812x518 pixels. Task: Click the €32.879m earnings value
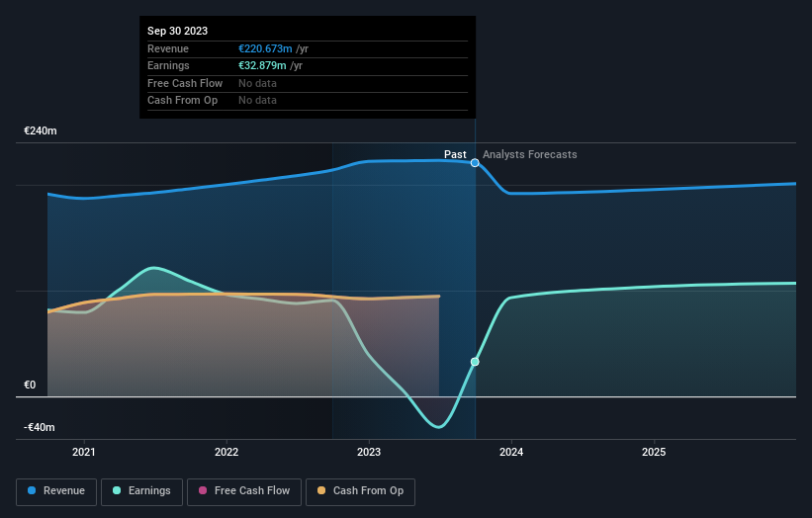coord(262,65)
